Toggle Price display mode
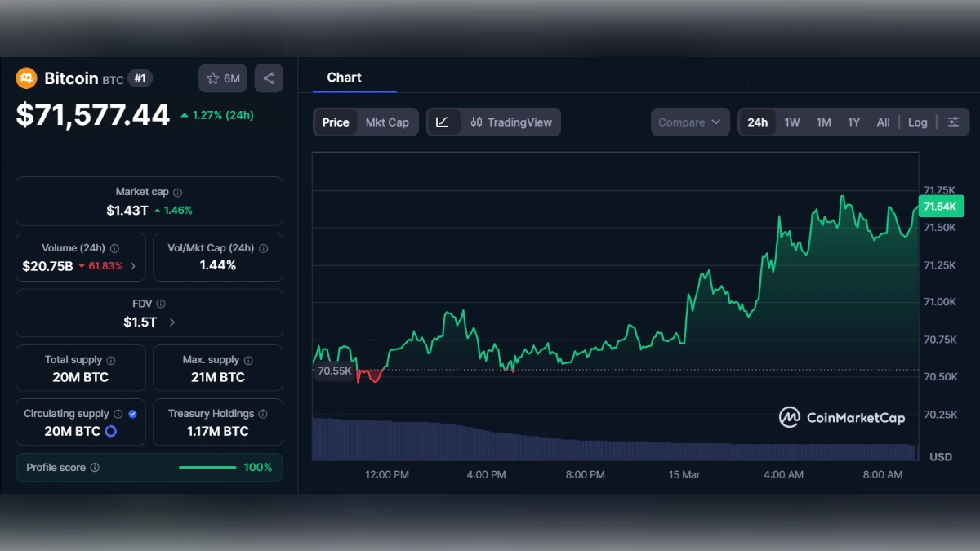980x551 pixels. click(336, 122)
